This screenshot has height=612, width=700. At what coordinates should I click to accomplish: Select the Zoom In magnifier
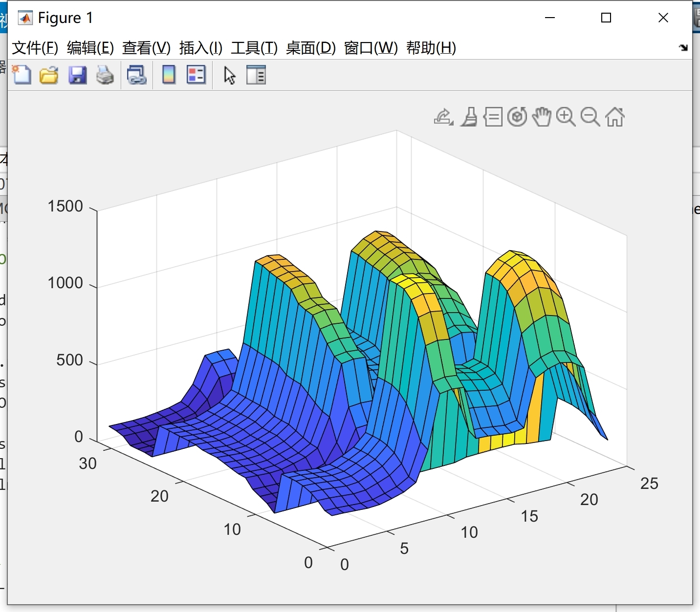coord(566,117)
